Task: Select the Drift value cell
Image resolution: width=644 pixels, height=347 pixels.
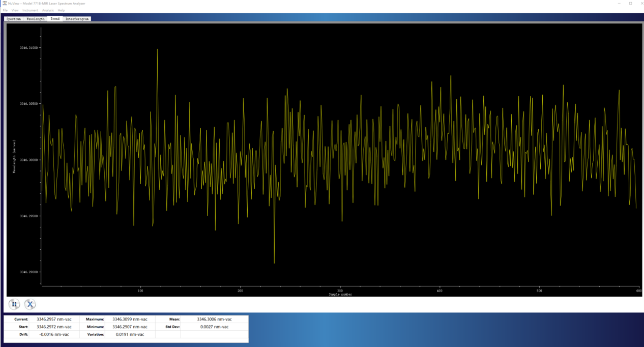Action: (x=54, y=334)
